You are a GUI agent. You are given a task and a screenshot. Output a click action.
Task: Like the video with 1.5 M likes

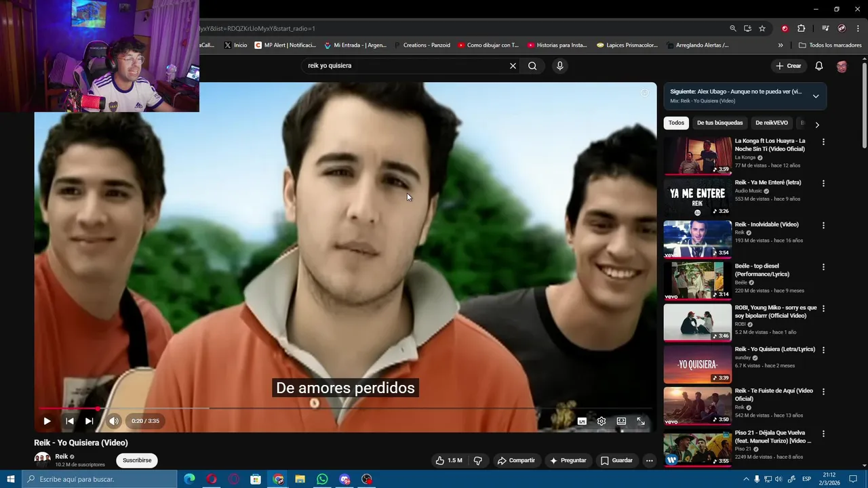[x=449, y=460]
